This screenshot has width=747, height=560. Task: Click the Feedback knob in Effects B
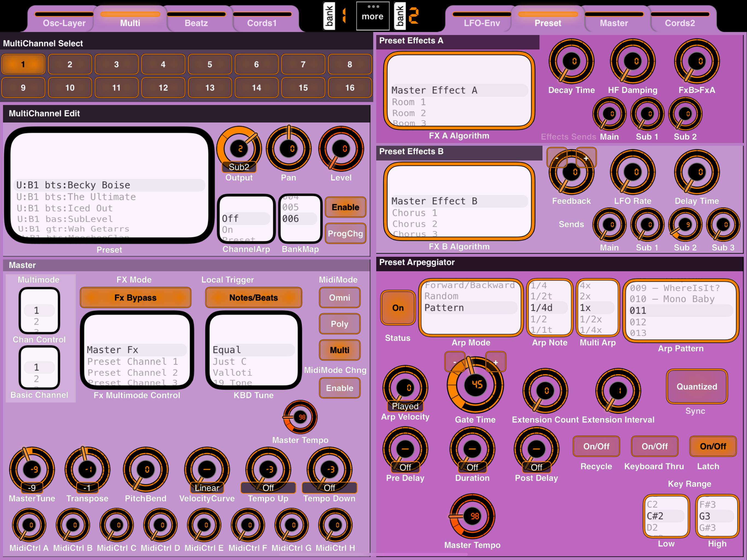[x=571, y=172]
